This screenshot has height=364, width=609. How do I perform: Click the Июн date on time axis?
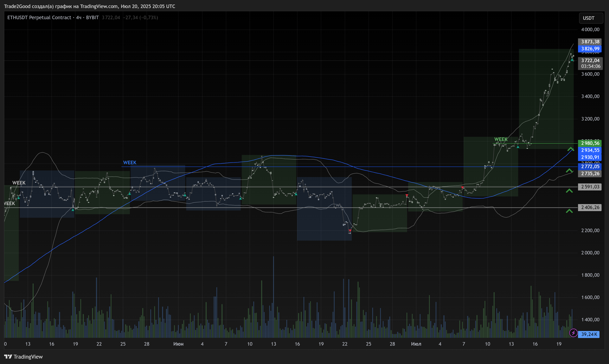178,344
